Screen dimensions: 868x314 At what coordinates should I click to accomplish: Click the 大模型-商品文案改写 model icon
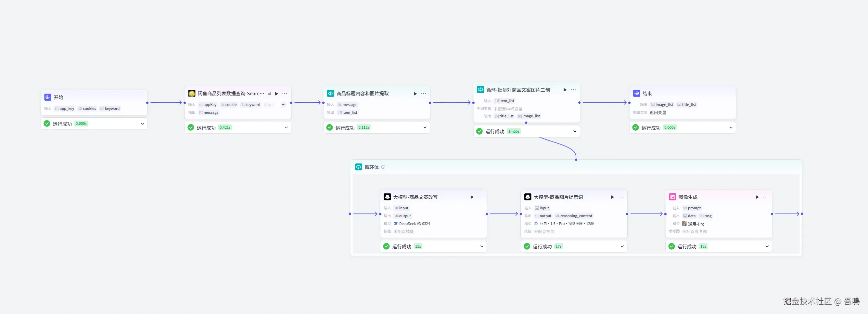[x=387, y=197]
